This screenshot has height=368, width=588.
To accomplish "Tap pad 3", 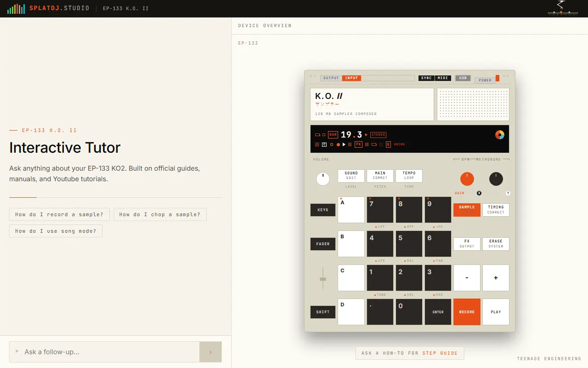I will coord(438,278).
